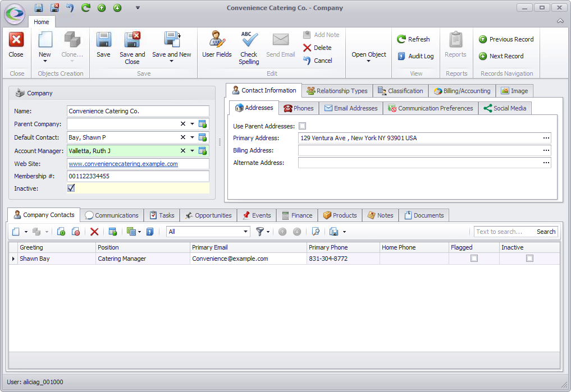Screen dimensions: 571x392
Task: Open the Social Media sub-tab
Action: click(505, 108)
